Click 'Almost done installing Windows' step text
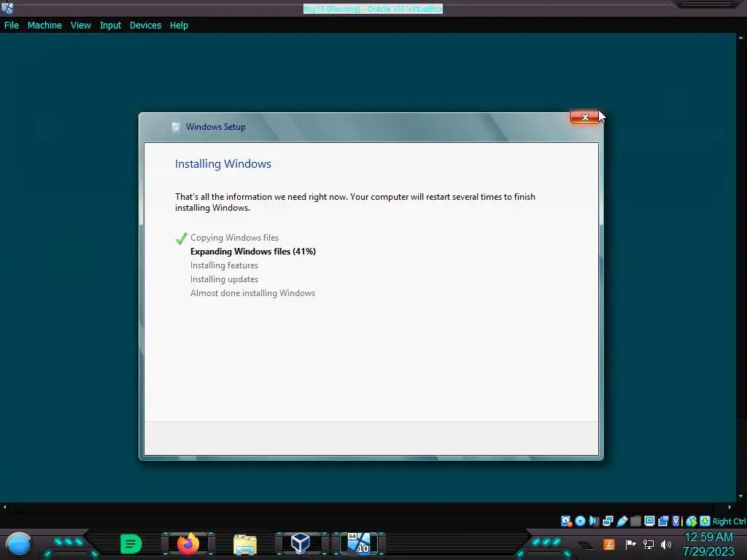This screenshot has height=560, width=747. pos(252,293)
